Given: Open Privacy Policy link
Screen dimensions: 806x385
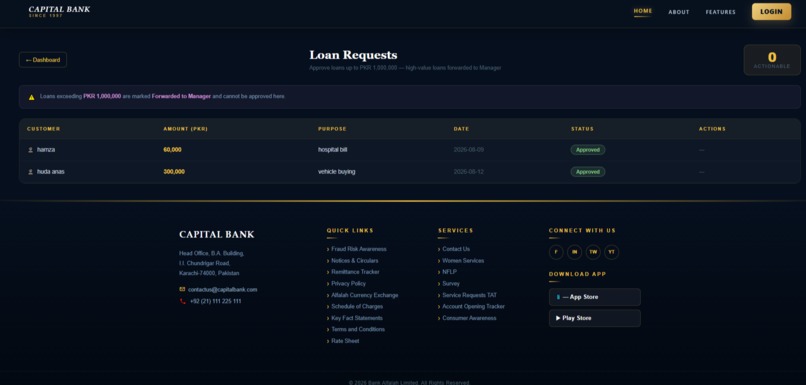Looking at the screenshot, I should (349, 284).
